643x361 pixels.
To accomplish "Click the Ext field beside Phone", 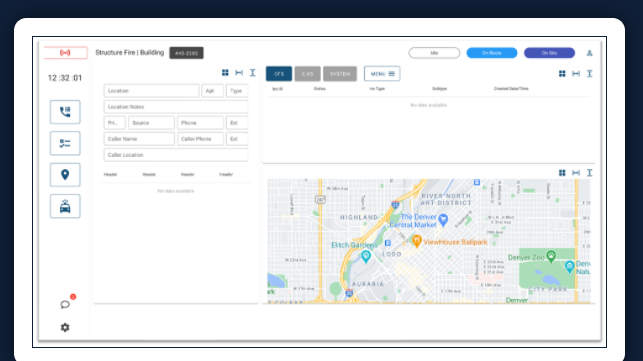I will tap(237, 123).
